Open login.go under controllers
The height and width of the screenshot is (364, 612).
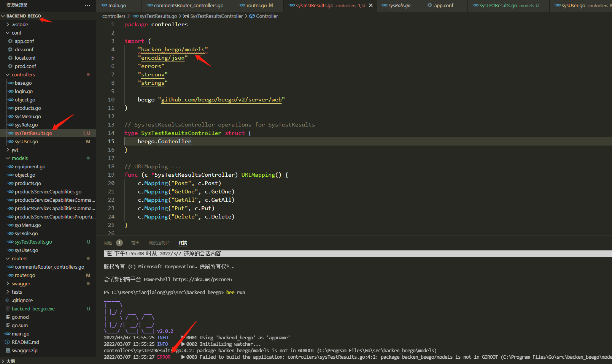tap(24, 91)
